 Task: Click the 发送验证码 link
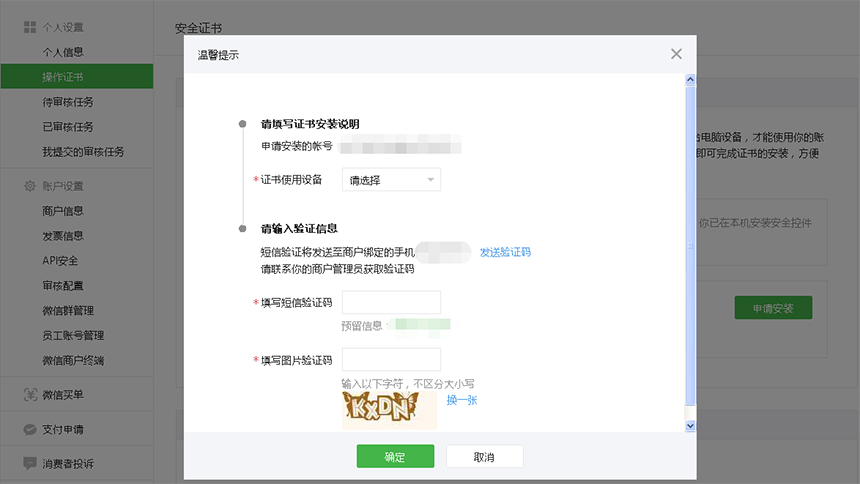505,252
